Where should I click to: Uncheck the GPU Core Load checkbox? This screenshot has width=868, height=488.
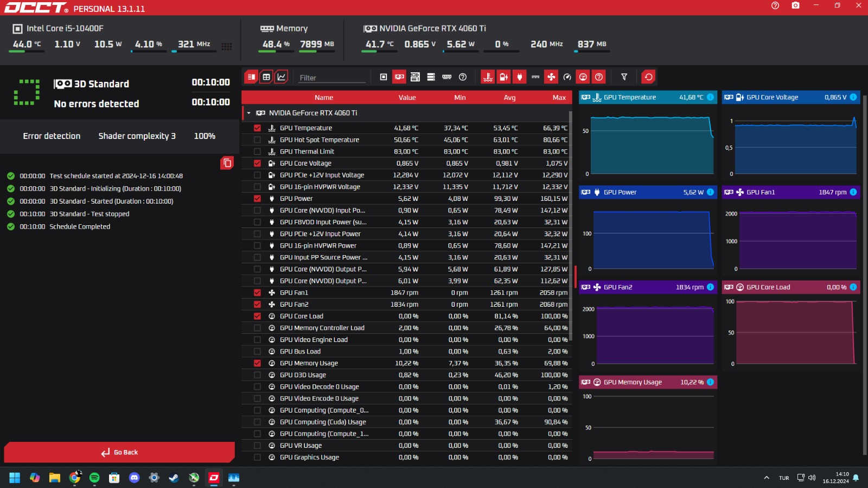(x=257, y=316)
